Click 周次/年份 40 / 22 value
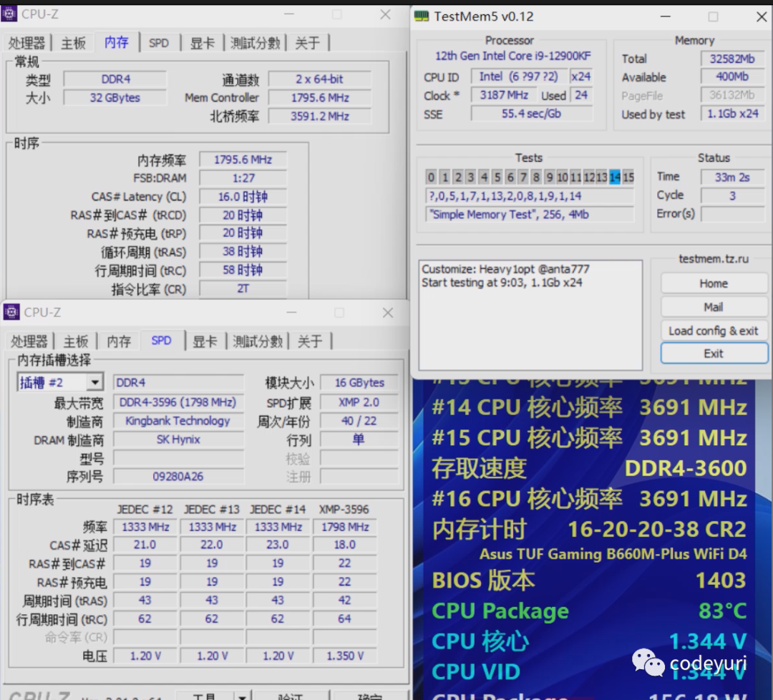The image size is (773, 700). (359, 421)
